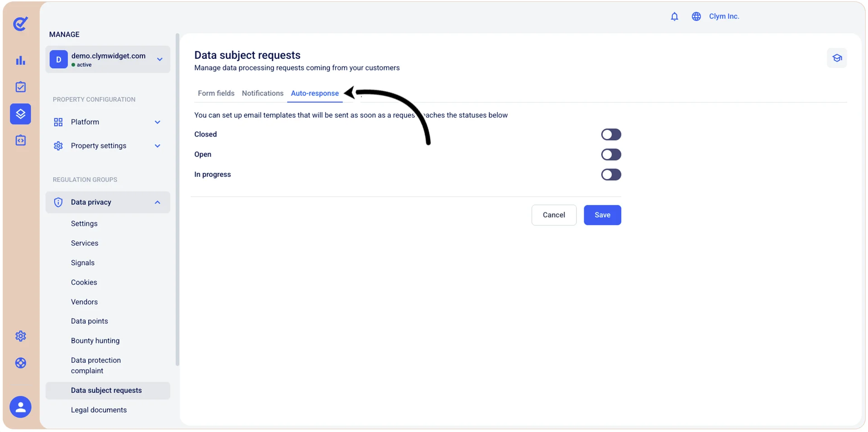868x432 pixels.
Task: Open Data points in sidebar
Action: 90,321
